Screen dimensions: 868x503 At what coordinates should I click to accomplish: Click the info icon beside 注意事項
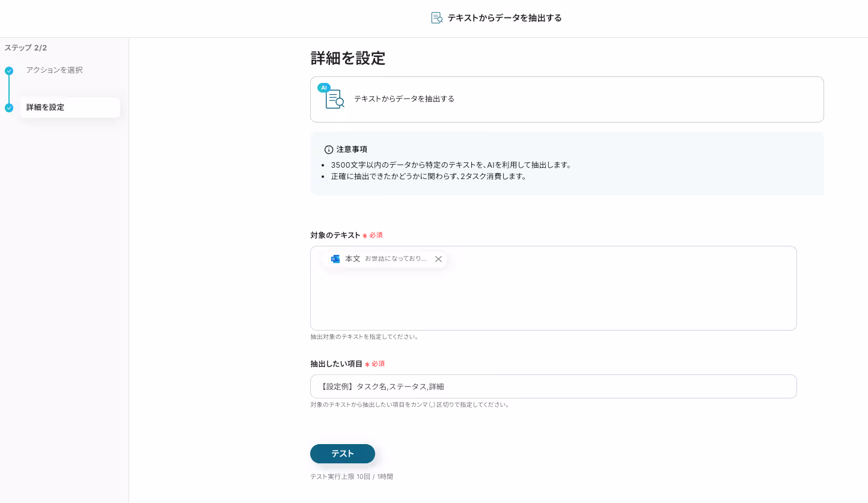tap(329, 150)
